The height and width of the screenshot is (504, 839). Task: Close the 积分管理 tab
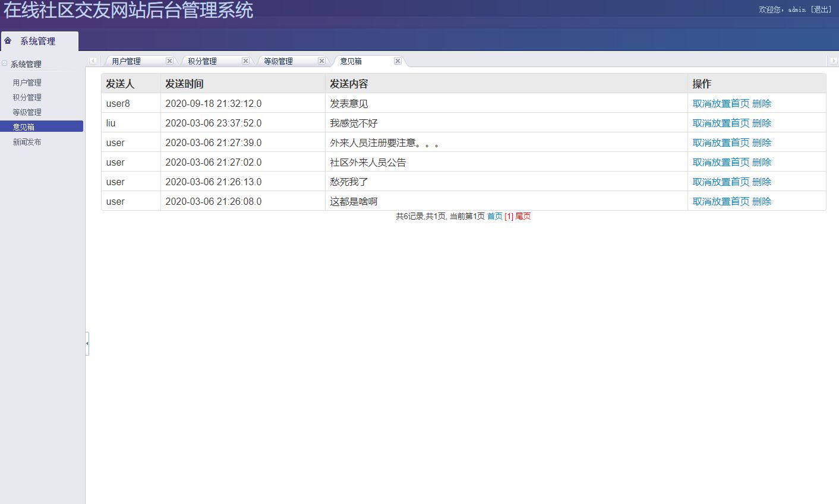coord(245,61)
